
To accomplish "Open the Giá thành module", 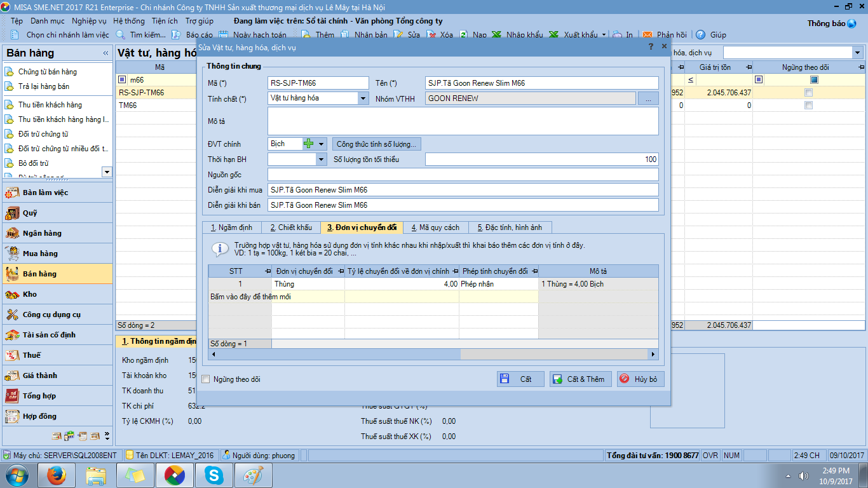I will pyautogui.click(x=57, y=376).
